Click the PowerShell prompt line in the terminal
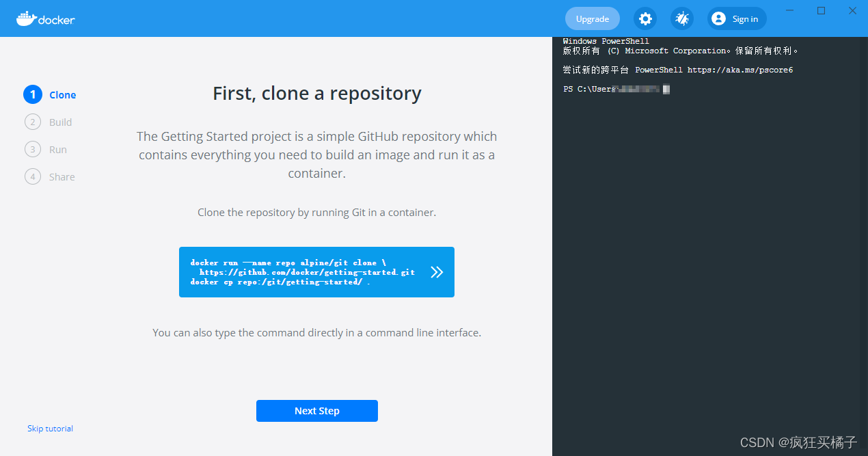 click(616, 90)
